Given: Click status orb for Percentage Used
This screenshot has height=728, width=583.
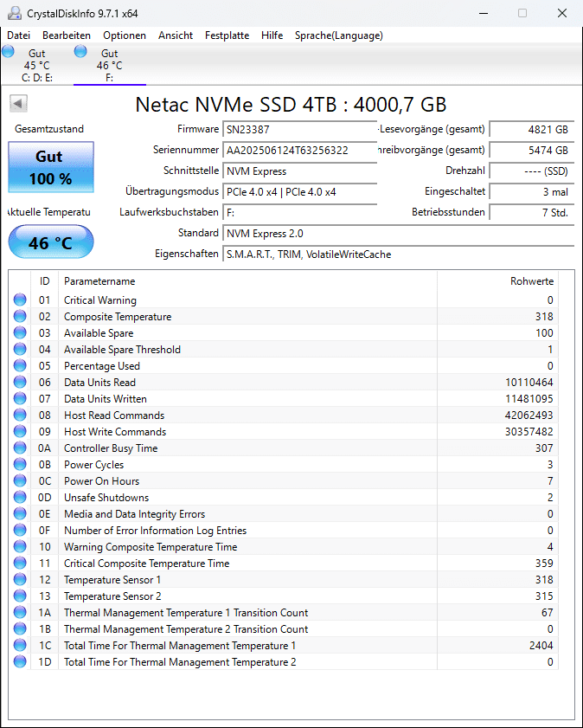Looking at the screenshot, I should point(20,366).
